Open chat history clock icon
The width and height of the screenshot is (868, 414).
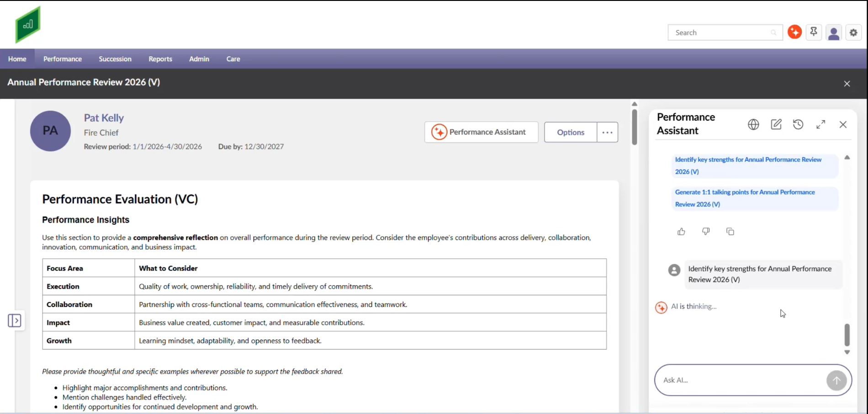(798, 124)
